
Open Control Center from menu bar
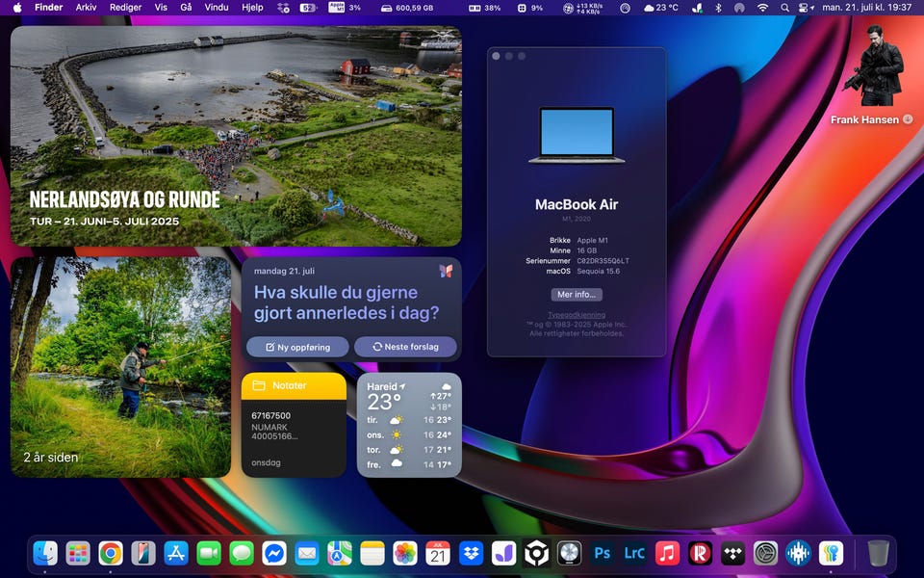tap(806, 8)
